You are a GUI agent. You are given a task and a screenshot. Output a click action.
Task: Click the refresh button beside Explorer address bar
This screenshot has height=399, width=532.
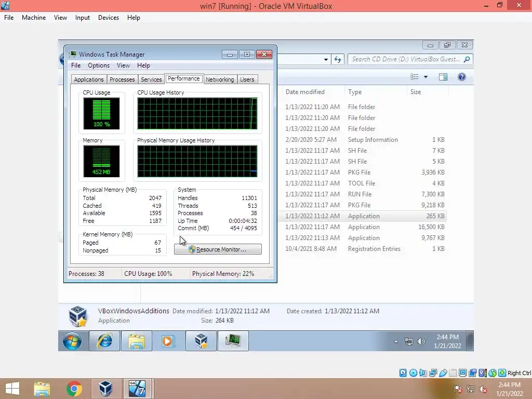(338, 59)
